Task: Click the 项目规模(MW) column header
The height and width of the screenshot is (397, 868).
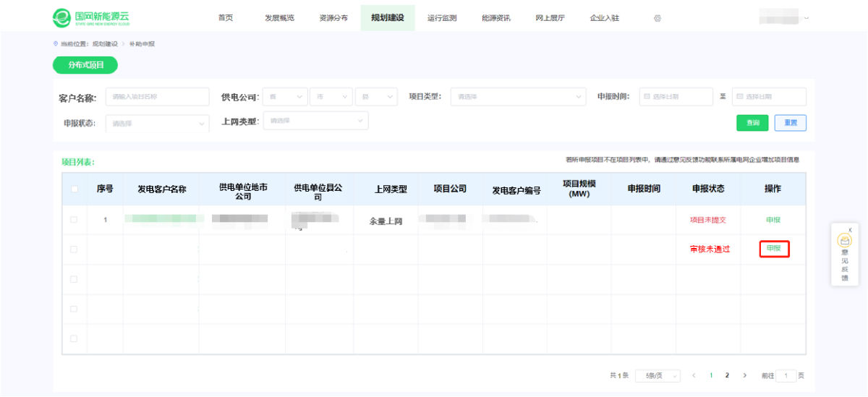Action: pyautogui.click(x=579, y=189)
